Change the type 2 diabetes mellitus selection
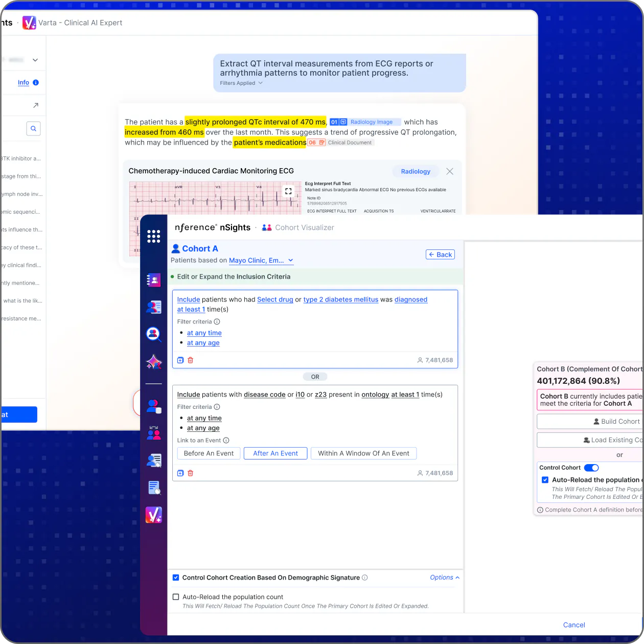 point(341,300)
